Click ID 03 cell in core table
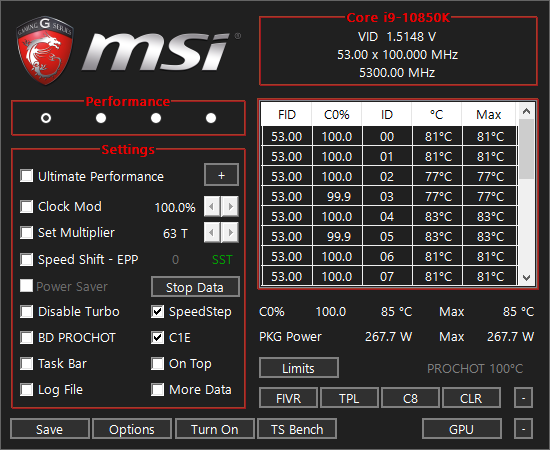Viewport: 550px width, 450px height. (387, 196)
